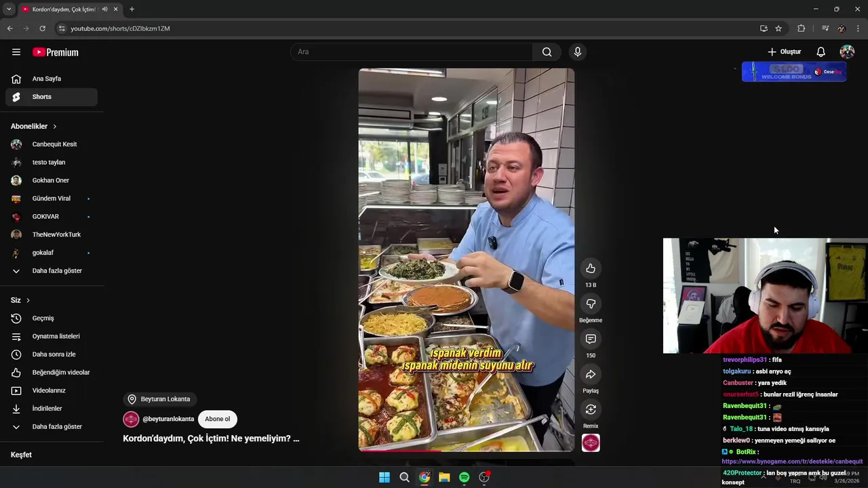Open Ana Sayfa in the sidebar

click(x=52, y=79)
